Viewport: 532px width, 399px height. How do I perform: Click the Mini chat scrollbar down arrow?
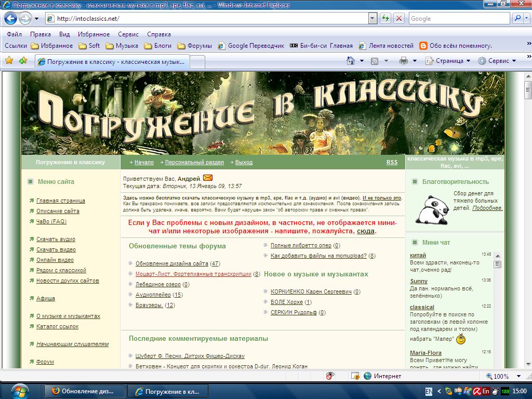497,365
